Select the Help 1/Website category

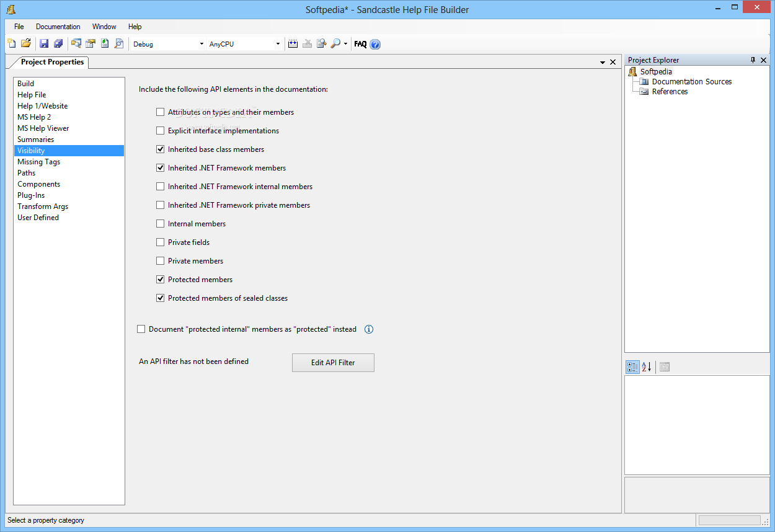(69, 106)
